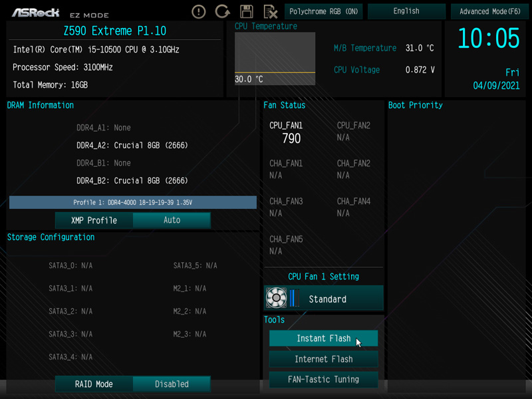
Task: Click the SATA3_5: N/A entry
Action: click(195, 265)
